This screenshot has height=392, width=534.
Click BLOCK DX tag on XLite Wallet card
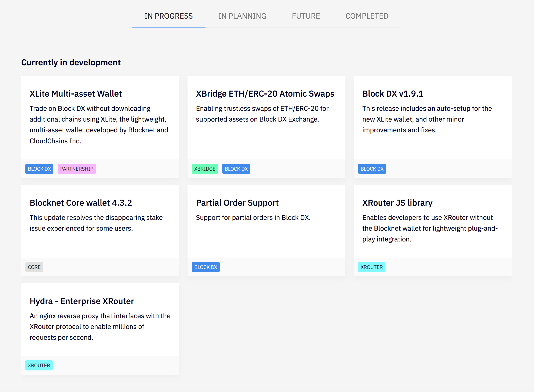pos(39,169)
